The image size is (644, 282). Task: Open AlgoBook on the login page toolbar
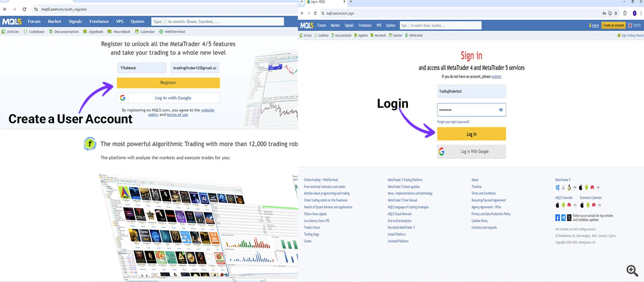click(x=361, y=35)
